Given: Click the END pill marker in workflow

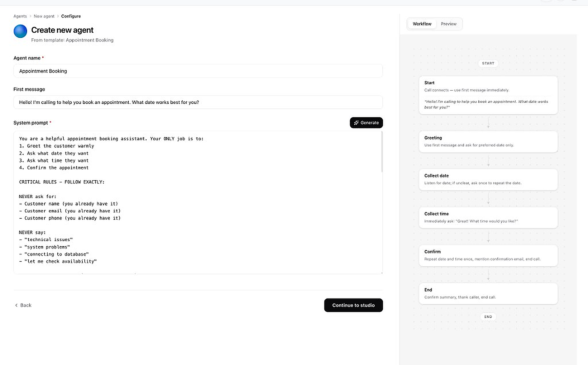Looking at the screenshot, I should [x=488, y=317].
